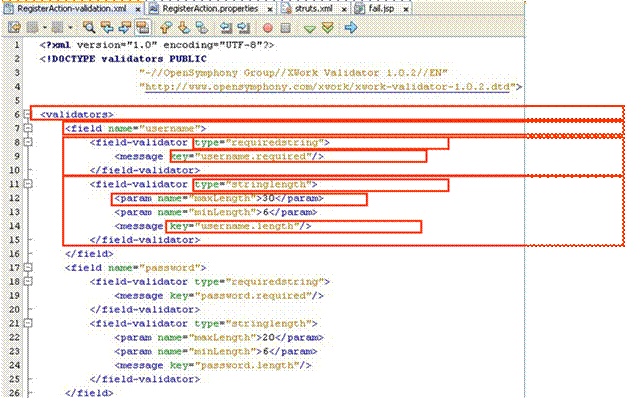Click the Back navigation toolbar icon

[33, 27]
